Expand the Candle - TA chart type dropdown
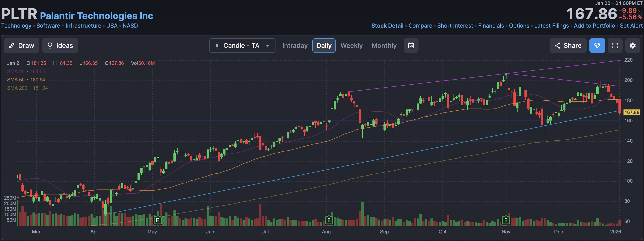This screenshot has width=644, height=241. pos(242,46)
